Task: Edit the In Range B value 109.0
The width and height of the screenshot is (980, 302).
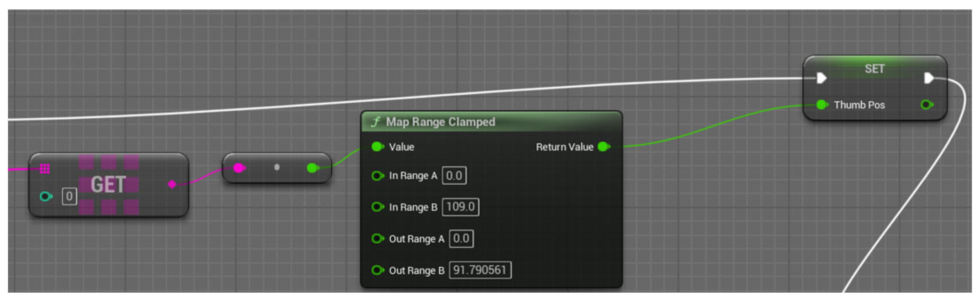Action: [x=460, y=207]
